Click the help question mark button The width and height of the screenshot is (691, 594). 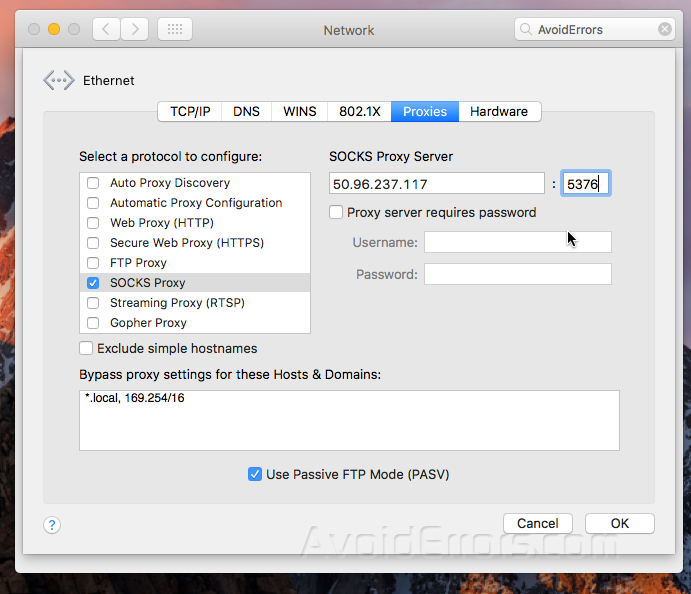(53, 525)
